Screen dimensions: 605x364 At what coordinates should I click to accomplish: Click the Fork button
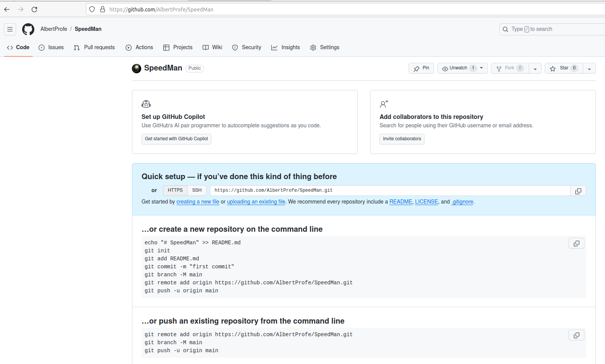510,68
